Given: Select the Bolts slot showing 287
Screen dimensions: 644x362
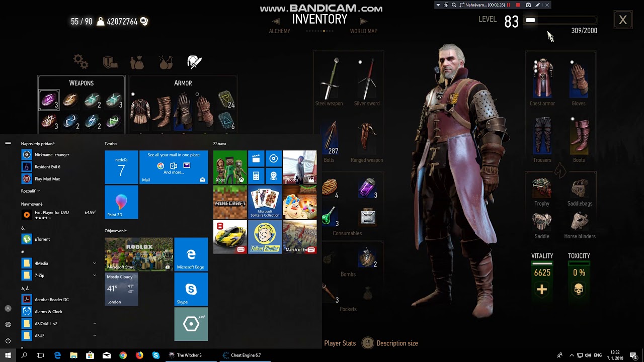Looking at the screenshot, I should coord(329,137).
